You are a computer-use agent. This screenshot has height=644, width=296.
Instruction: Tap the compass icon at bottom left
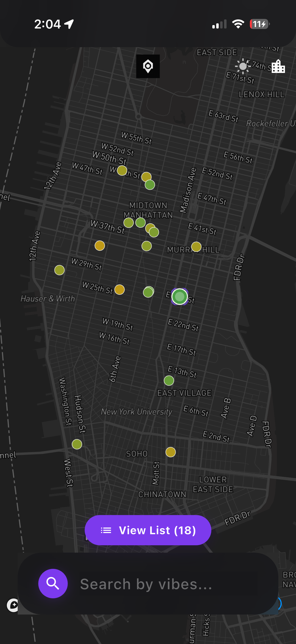point(13,605)
